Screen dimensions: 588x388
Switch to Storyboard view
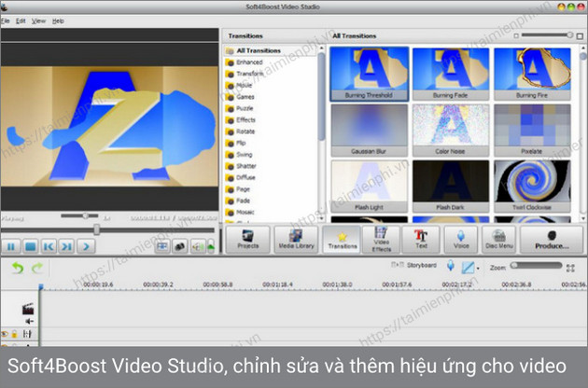point(414,265)
